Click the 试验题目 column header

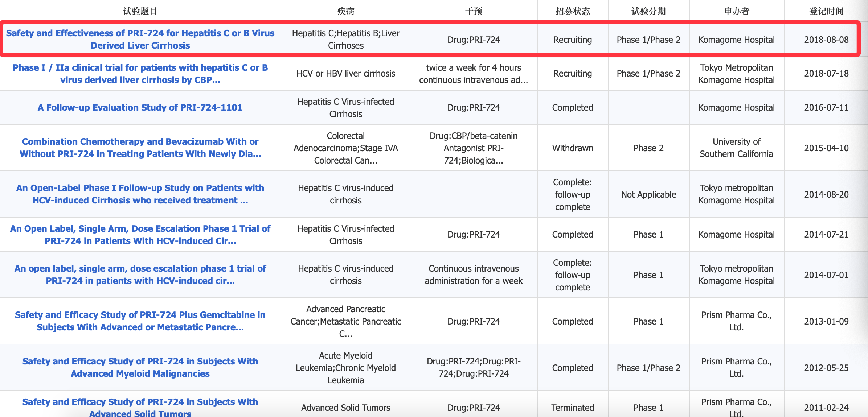tap(140, 11)
